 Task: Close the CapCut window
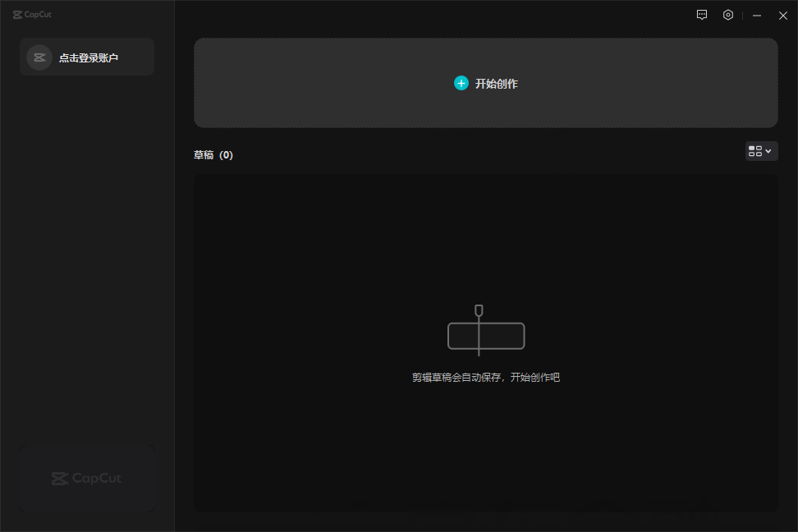tap(783, 16)
